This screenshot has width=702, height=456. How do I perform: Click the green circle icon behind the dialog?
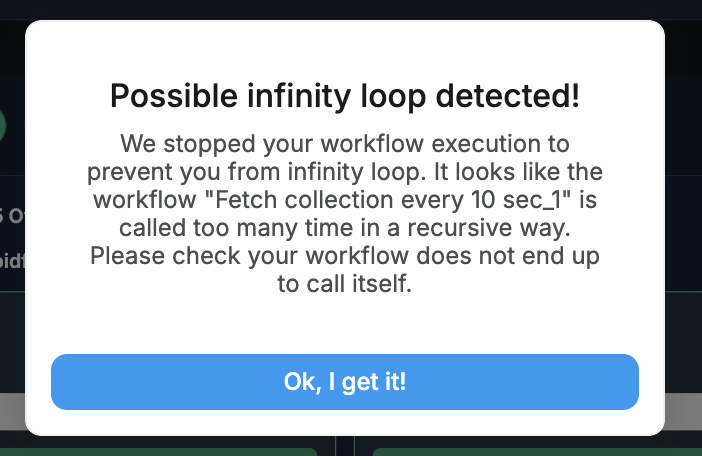[x=3, y=126]
